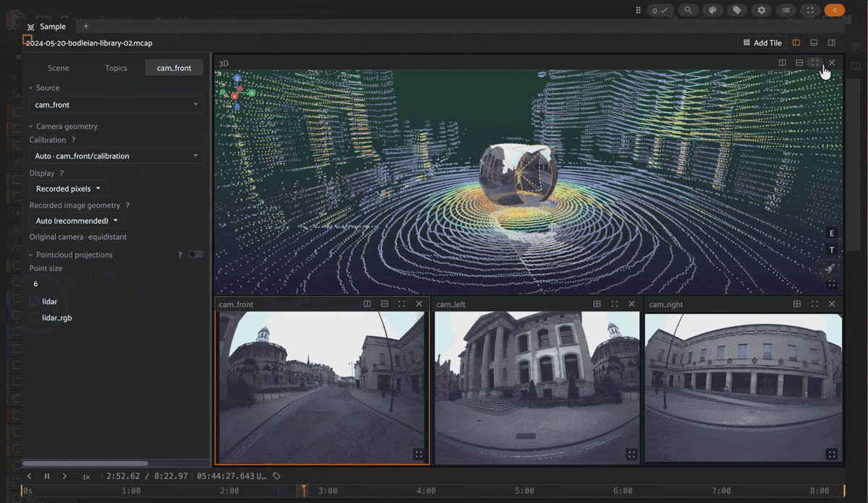Open the Recorded pixels display dropdown
This screenshot has height=503, width=868.
coord(68,189)
